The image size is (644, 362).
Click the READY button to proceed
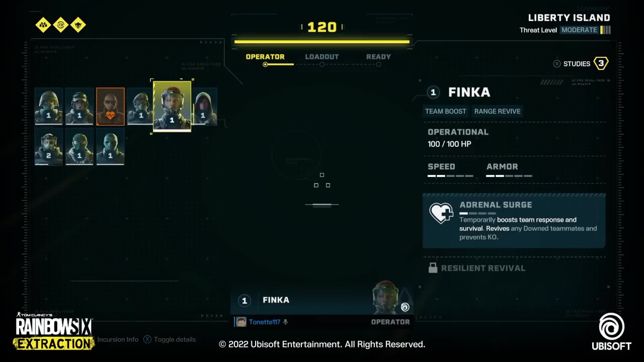tap(378, 57)
